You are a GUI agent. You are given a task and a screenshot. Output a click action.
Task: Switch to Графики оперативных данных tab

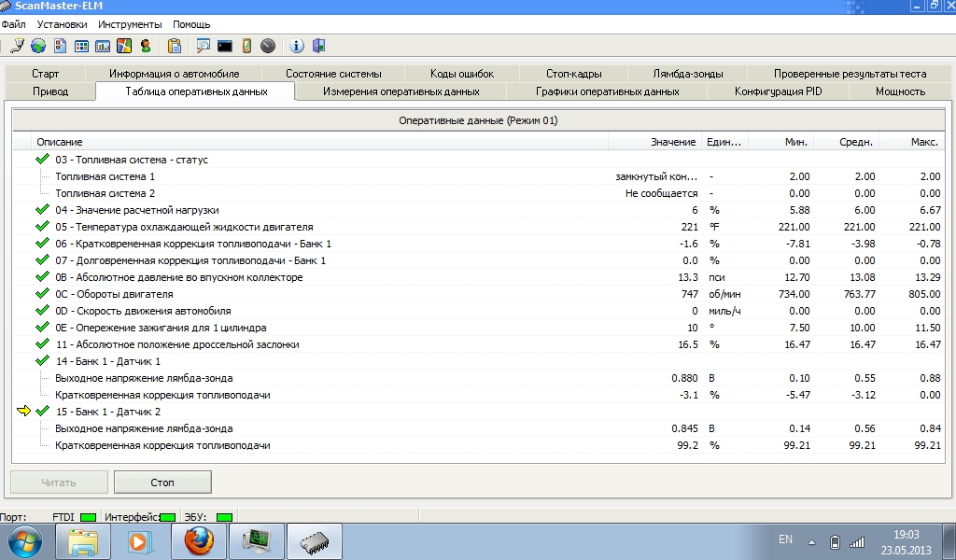(607, 91)
